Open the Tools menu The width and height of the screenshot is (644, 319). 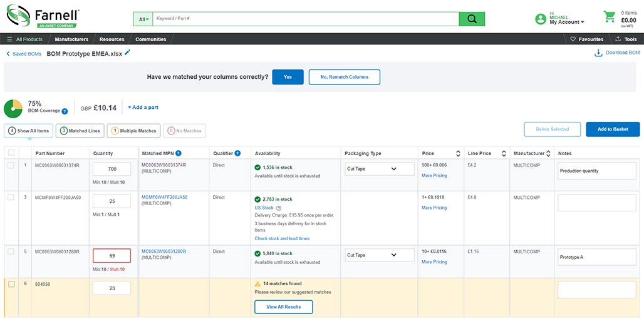coord(626,39)
